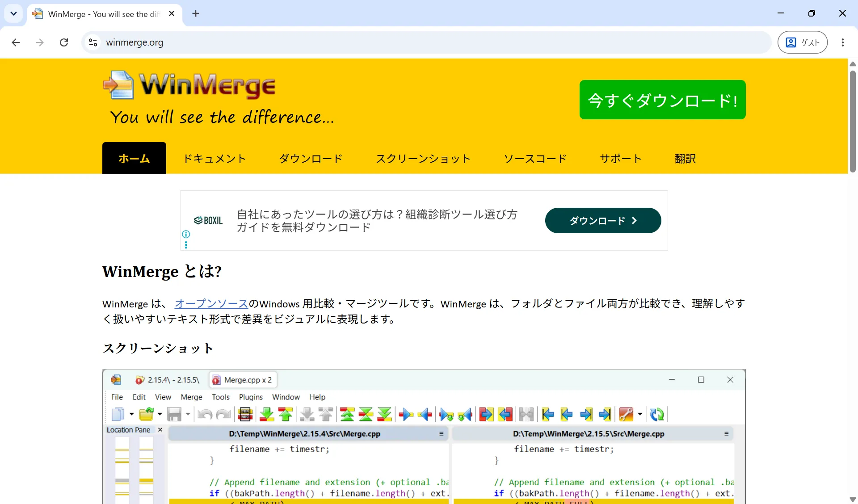
Task: Click All Left icon in screenshot toolbar
Action: pos(505,414)
